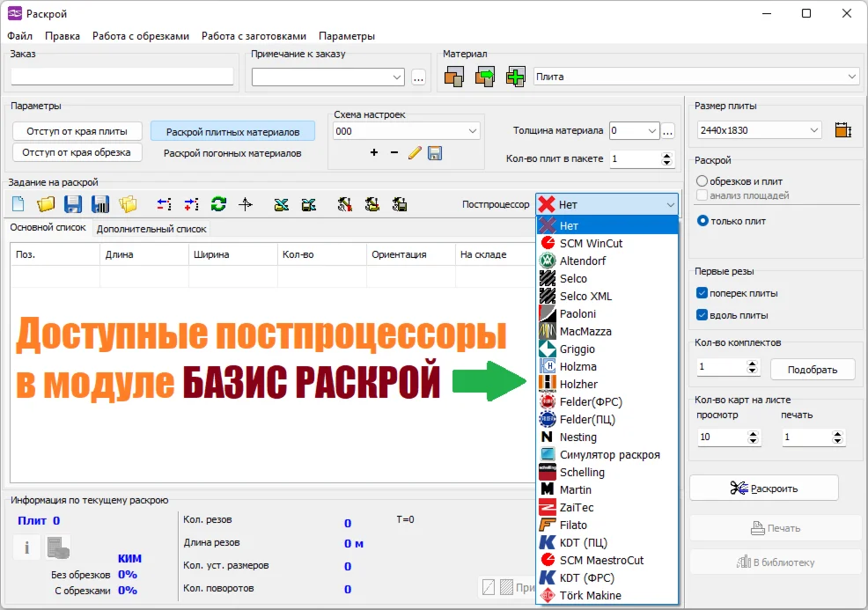Open the Работа с обрезками menu
This screenshot has width=868, height=610.
tap(141, 36)
